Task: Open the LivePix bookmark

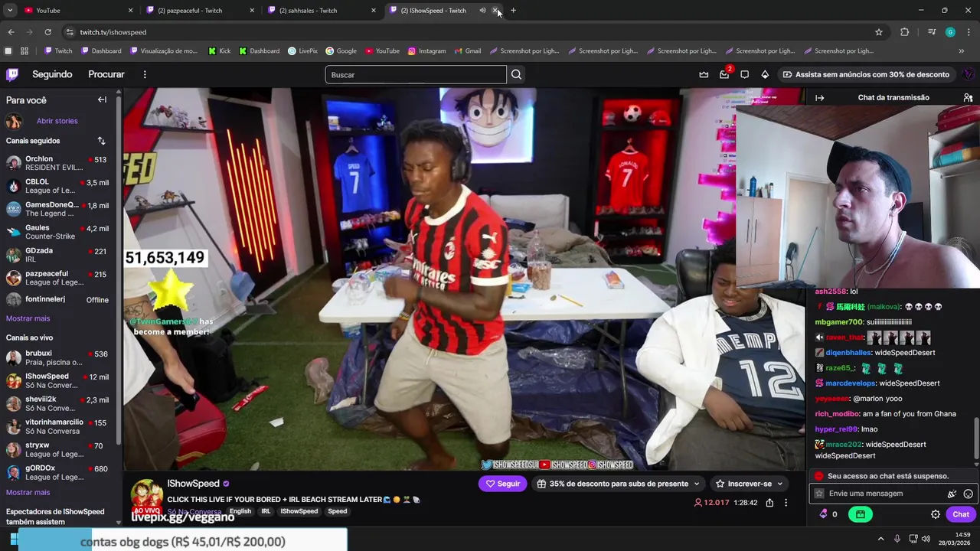Action: [302, 51]
